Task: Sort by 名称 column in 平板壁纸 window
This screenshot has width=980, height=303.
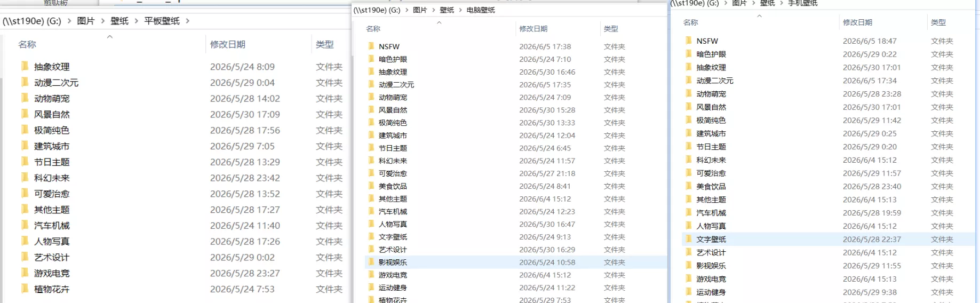Action: (x=27, y=44)
